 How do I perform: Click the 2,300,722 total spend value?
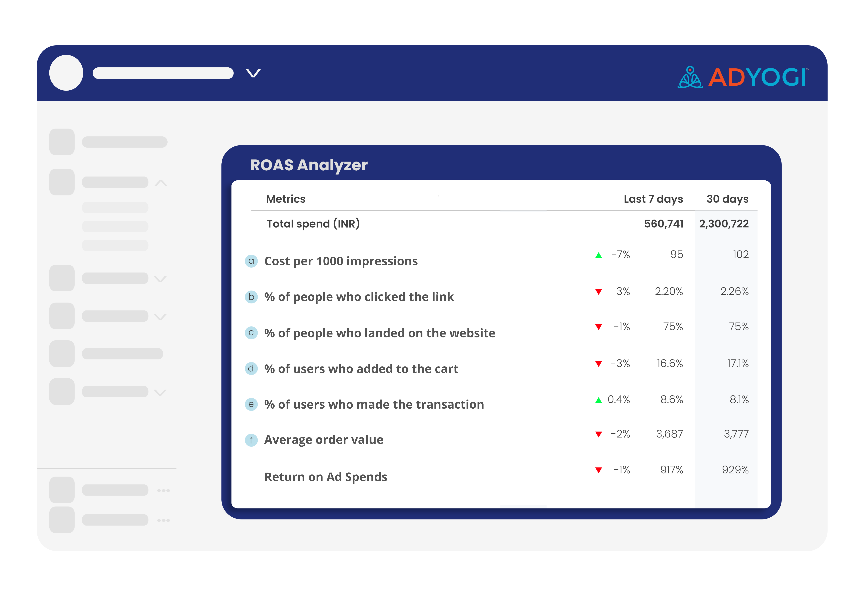[x=724, y=224]
